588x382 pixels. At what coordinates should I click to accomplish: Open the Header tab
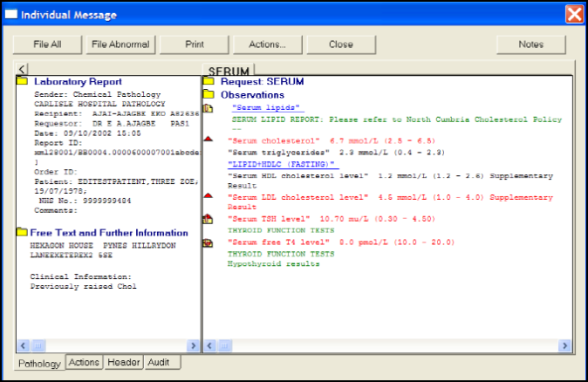click(124, 362)
